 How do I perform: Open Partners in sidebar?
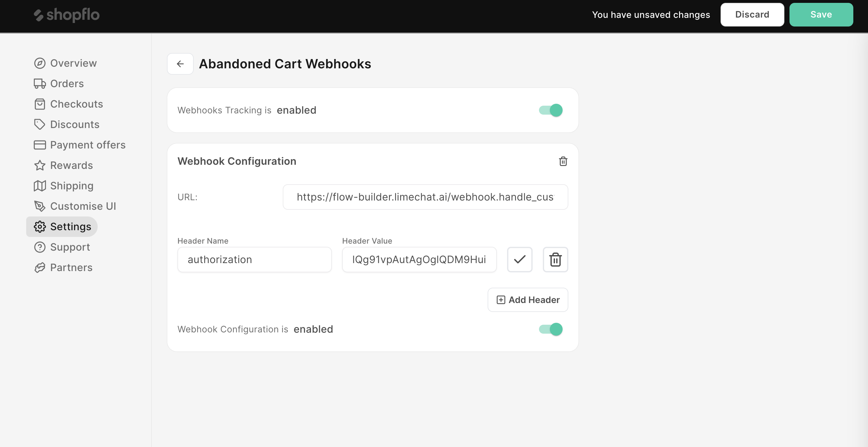(64, 268)
